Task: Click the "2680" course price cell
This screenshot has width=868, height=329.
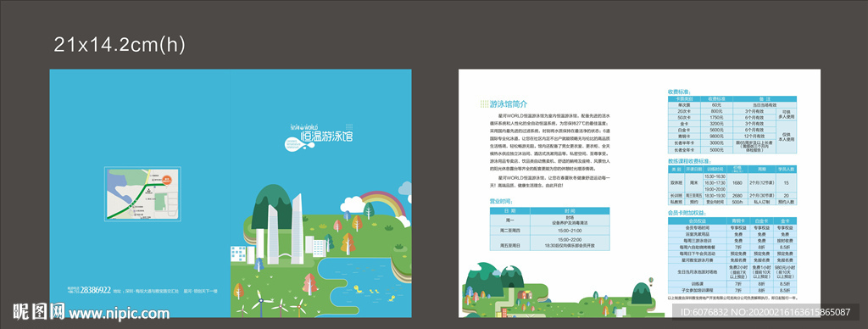Action: click(737, 196)
